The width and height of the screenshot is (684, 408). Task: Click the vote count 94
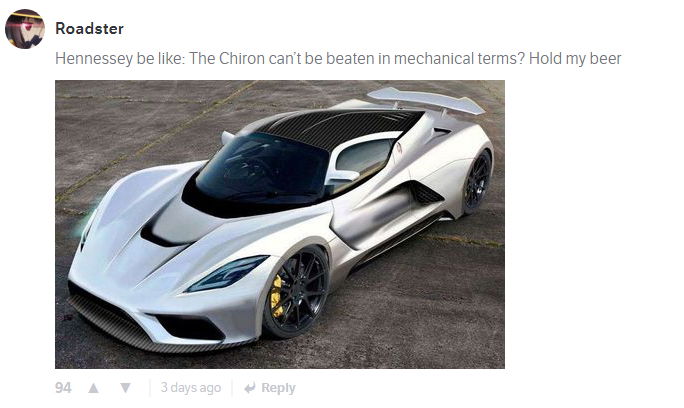(63, 388)
